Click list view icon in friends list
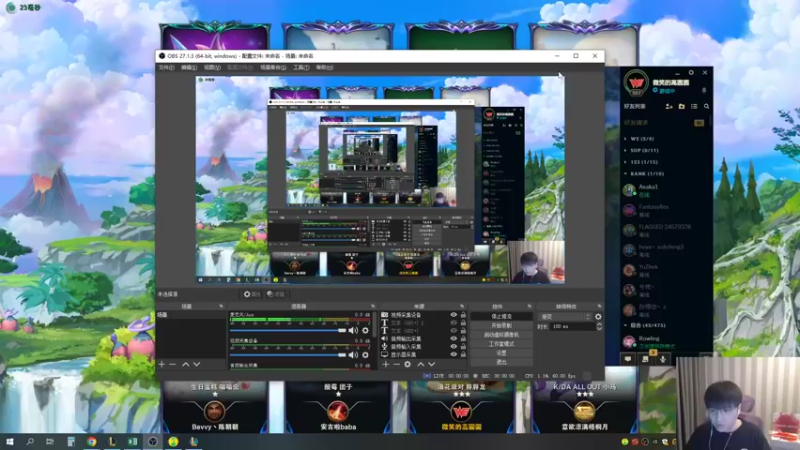This screenshot has height=450, width=800. pyautogui.click(x=694, y=106)
